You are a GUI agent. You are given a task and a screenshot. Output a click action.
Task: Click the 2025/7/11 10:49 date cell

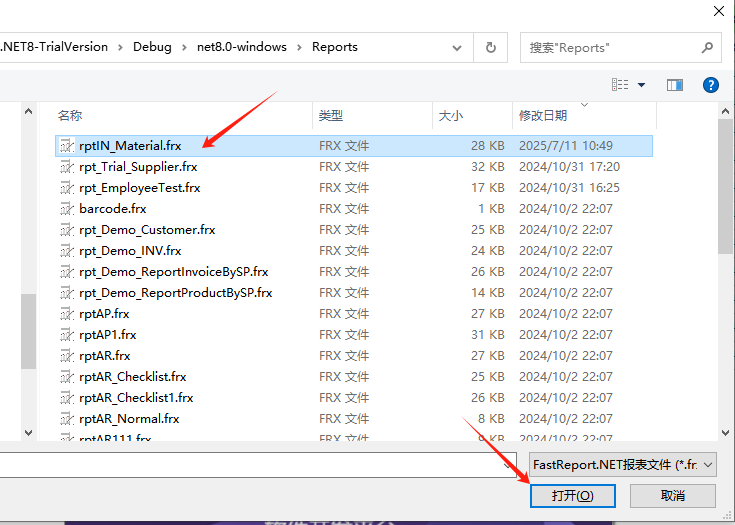point(566,146)
